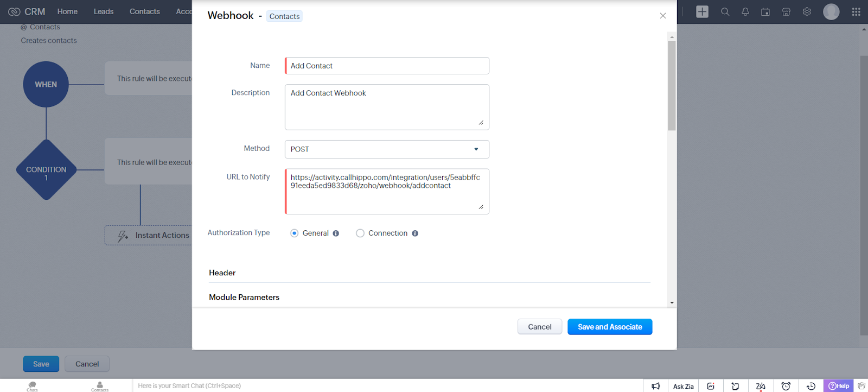
Task: Click the CONDITION 1 diamond node
Action: 46,170
